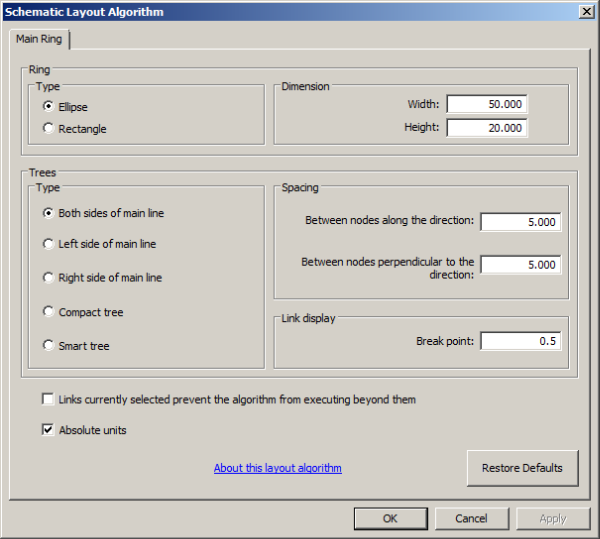Click the ring Height input field
Screen dimensions: 600x539
pos(486,128)
